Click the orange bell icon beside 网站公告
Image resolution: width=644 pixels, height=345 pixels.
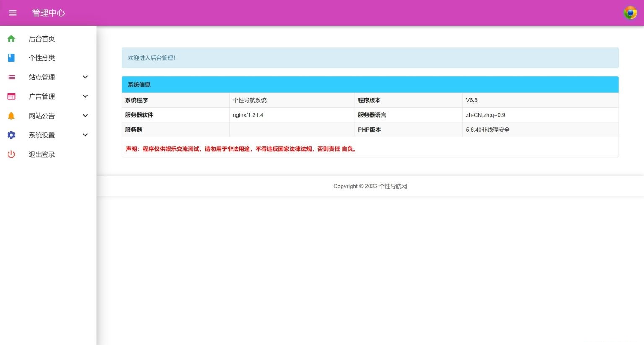tap(11, 116)
